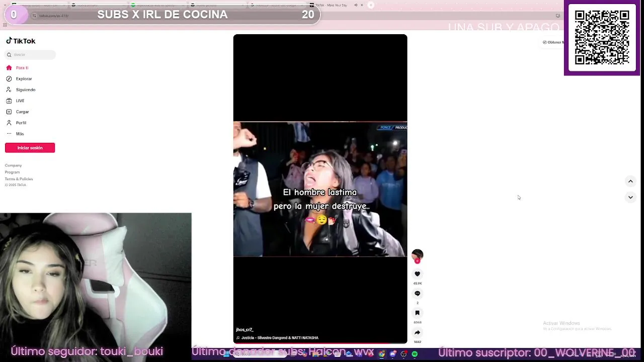Open the Program footer link
Screen dimensions: 644x362
click(12, 172)
